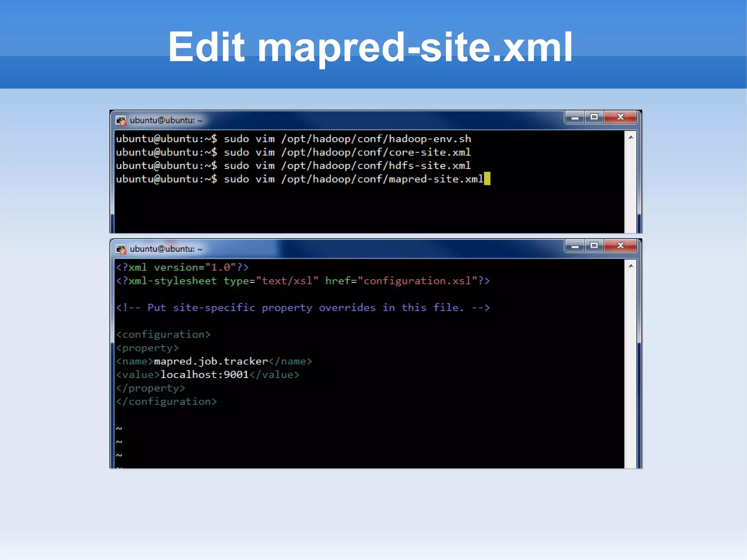
Task: Click the localhost:9001 value line
Action: 208,375
